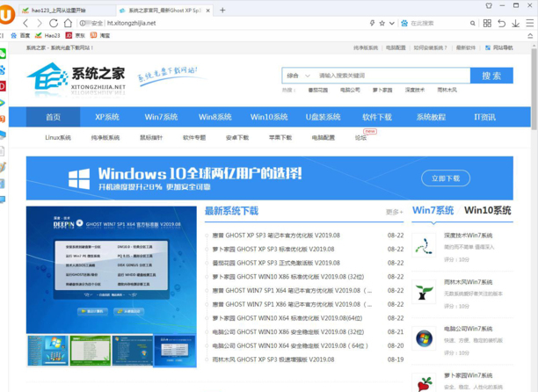538x392 pixels.
Task: Open the Win7系统 navigation item
Action: pyautogui.click(x=161, y=117)
